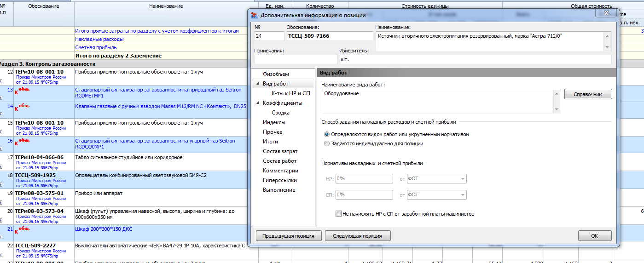Click code 'ТССЦ-509-2227' in row 22
This screenshot has height=263, width=644.
click(35, 246)
